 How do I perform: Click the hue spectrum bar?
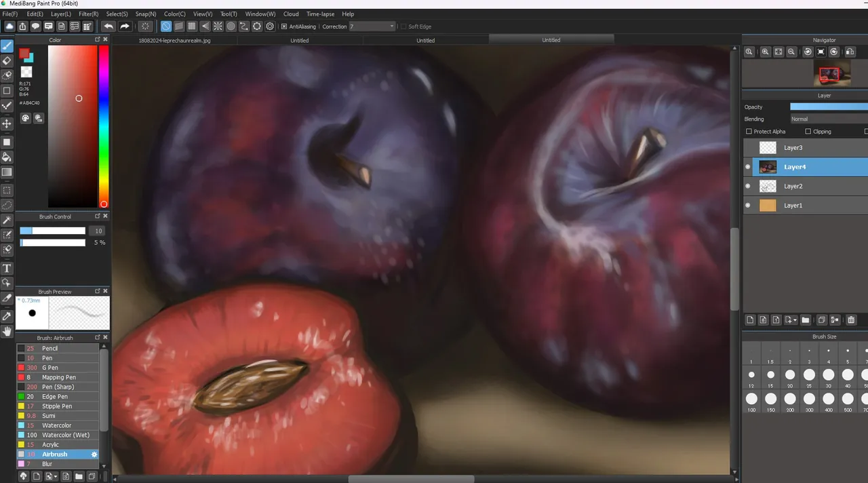pos(104,126)
